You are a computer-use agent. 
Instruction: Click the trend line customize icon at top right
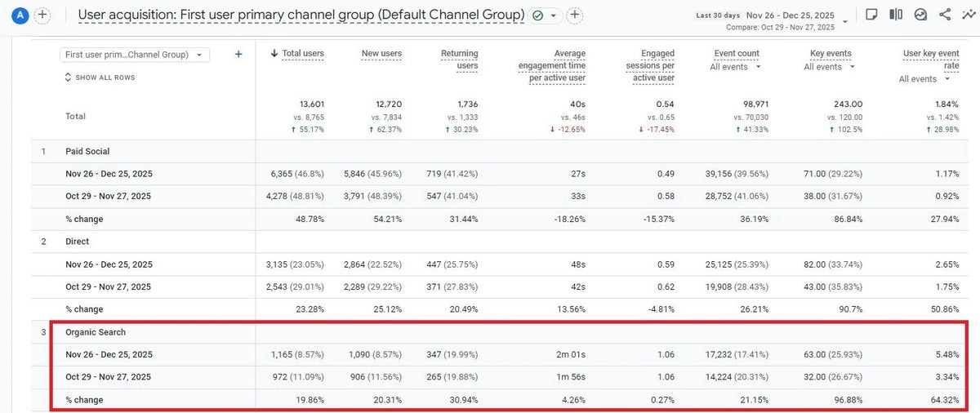(x=967, y=15)
